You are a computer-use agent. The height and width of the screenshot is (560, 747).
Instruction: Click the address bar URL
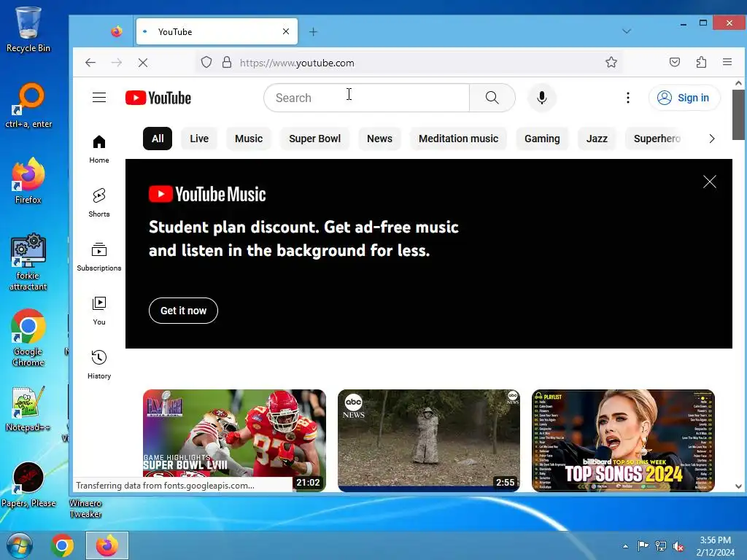(297, 63)
